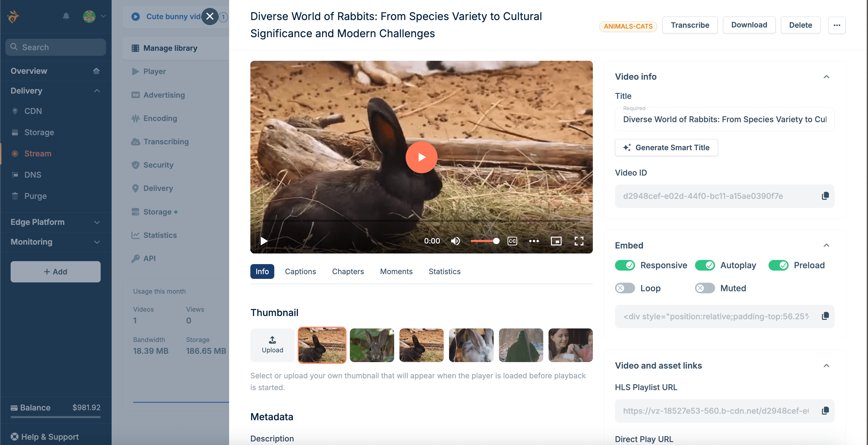This screenshot has height=445, width=868.
Task: Collapse the Video info section
Action: (x=826, y=77)
